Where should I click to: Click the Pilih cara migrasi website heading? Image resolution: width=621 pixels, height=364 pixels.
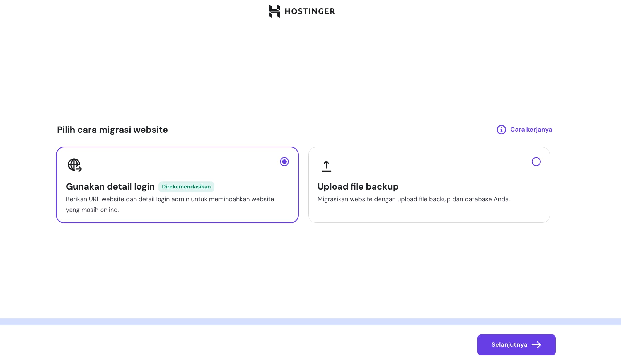click(x=112, y=130)
